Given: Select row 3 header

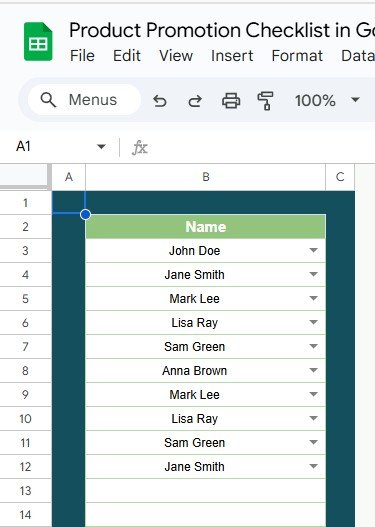Looking at the screenshot, I should click(26, 251).
